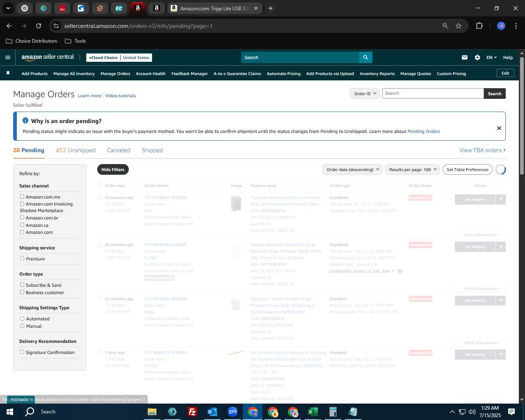Open Calculator from the taskbar
The height and width of the screenshot is (420, 525).
(x=333, y=412)
